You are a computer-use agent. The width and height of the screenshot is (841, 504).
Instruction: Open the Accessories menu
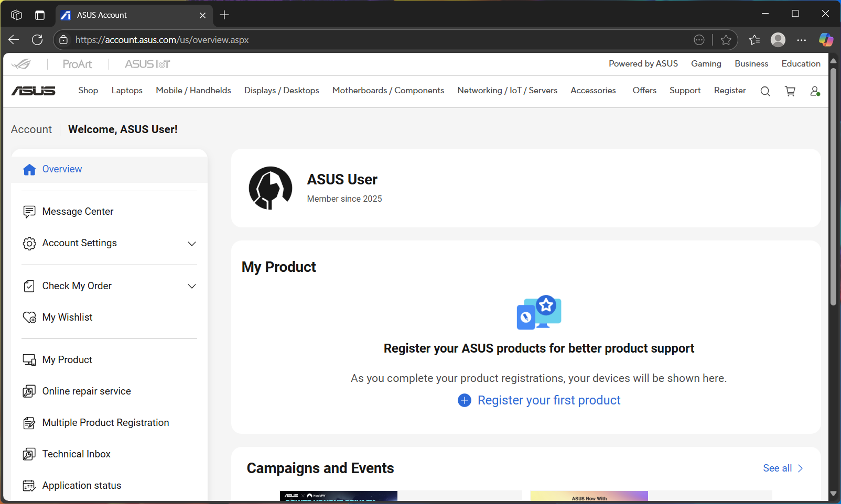tap(593, 91)
